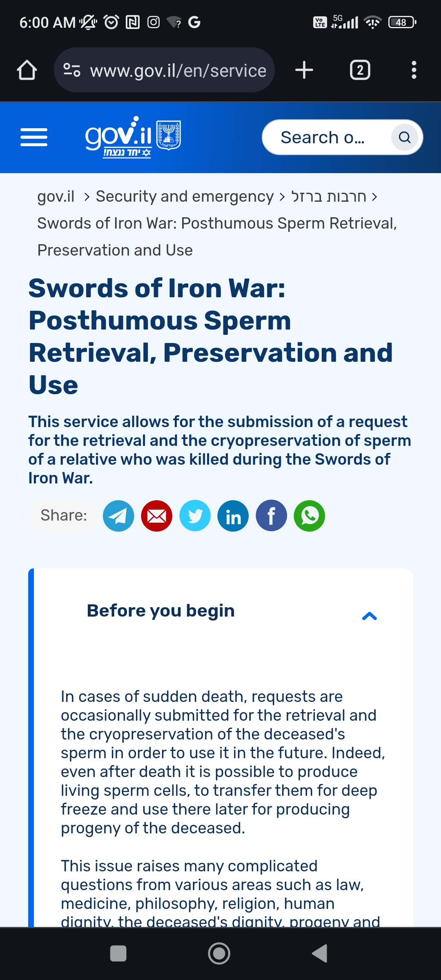Collapse the Before you begin section
441x980 pixels.
click(369, 616)
